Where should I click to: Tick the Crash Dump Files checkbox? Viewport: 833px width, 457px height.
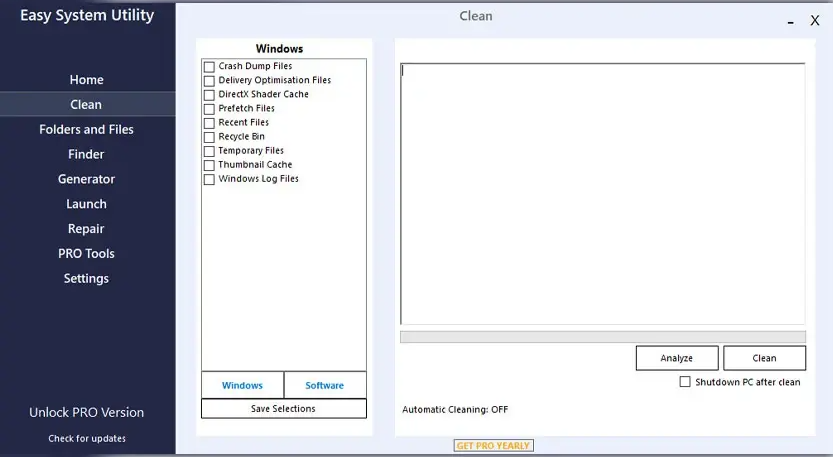coord(209,66)
